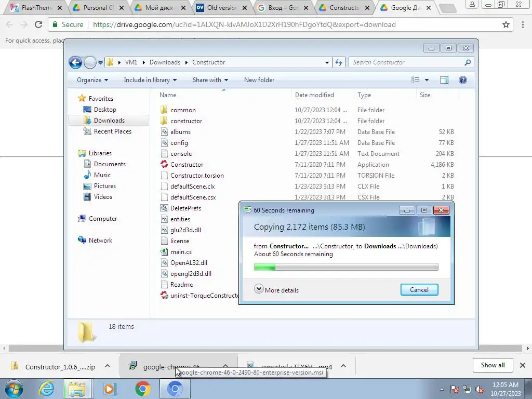The image size is (532, 399).
Task: Select the config database file
Action: pos(179,143)
